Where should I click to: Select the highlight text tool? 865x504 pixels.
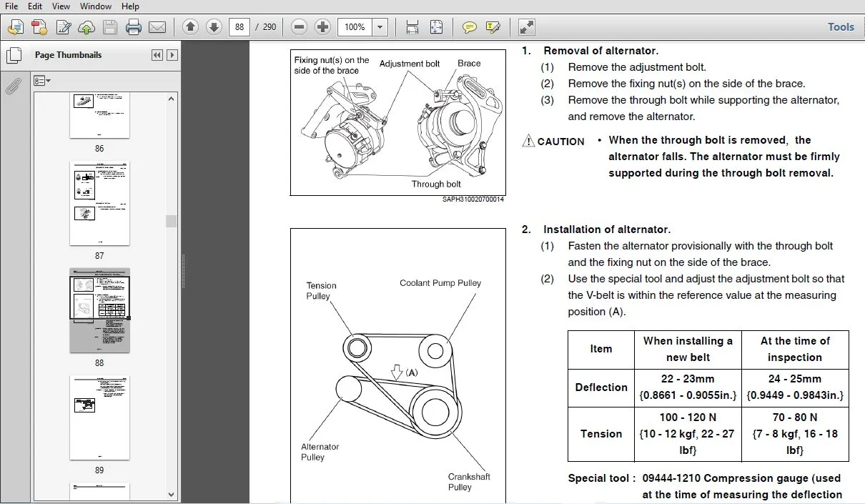pyautogui.click(x=493, y=27)
